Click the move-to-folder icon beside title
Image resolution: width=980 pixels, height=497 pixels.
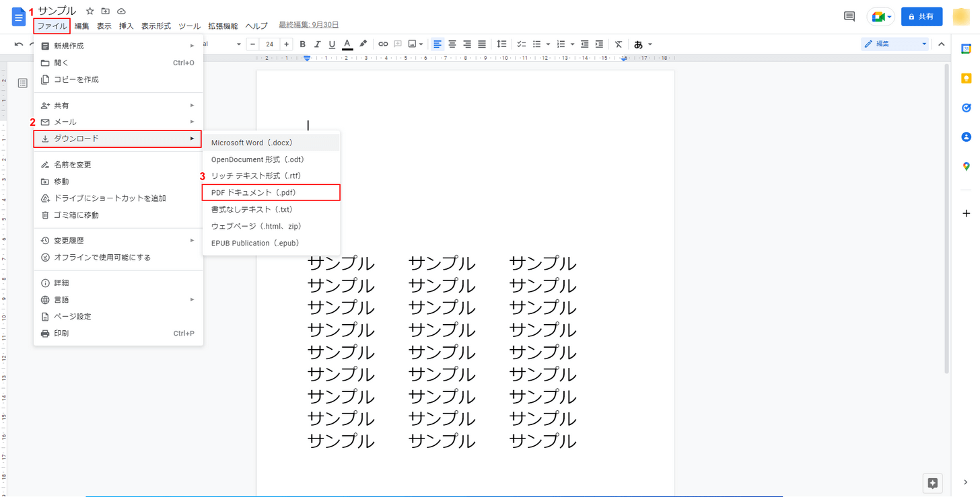point(106,11)
